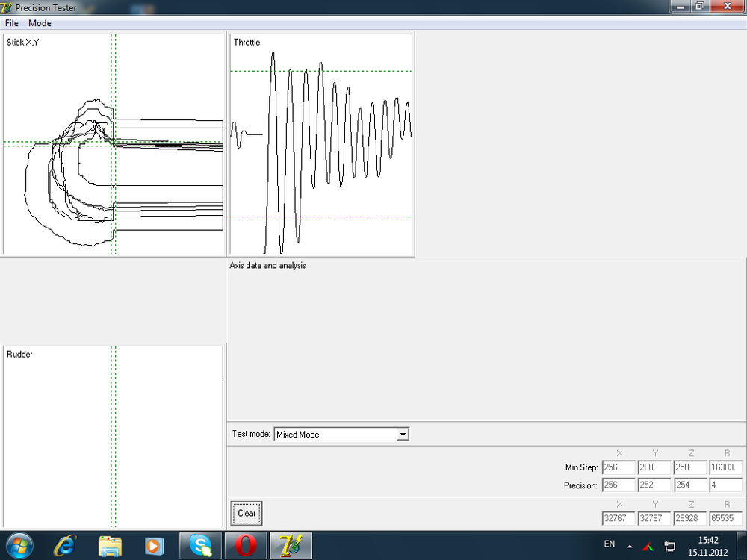Click the Precision X field showing 256
747x560 pixels.
(619, 485)
